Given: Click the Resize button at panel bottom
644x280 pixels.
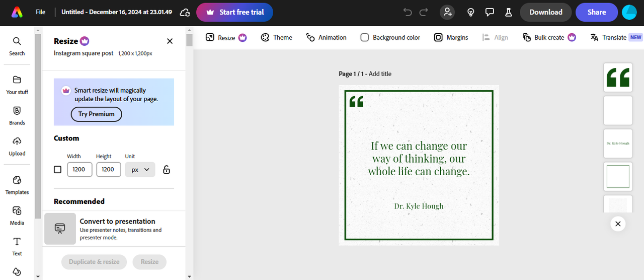Looking at the screenshot, I should click(x=149, y=262).
